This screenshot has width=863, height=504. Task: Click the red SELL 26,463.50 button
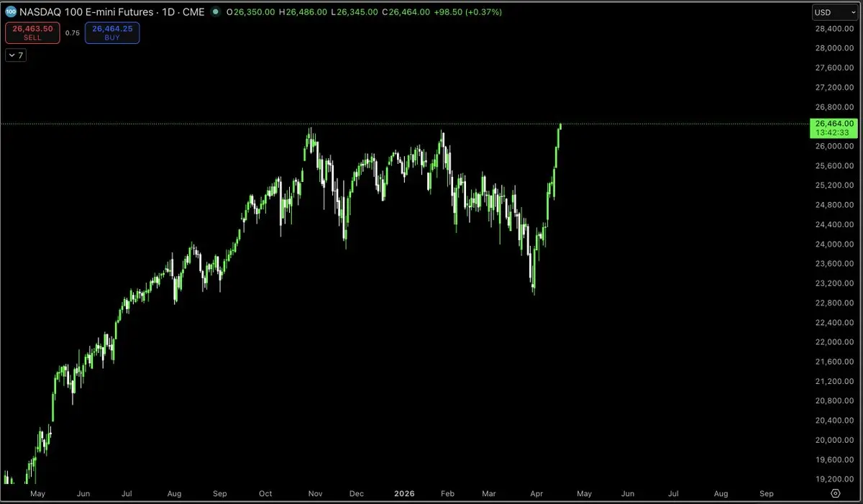tap(32, 33)
